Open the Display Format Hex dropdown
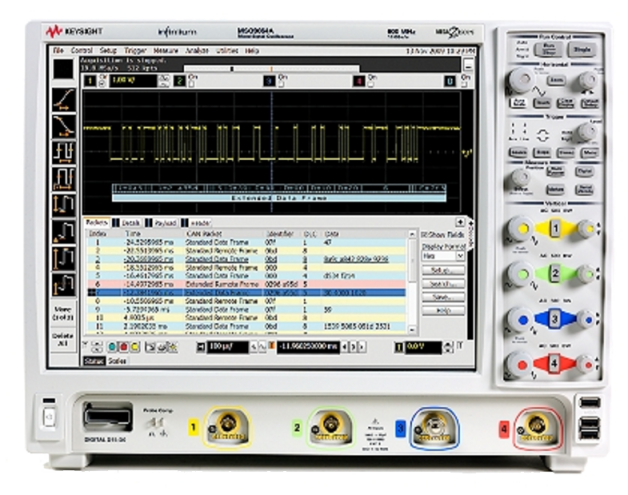628x495 pixels. tap(443, 256)
